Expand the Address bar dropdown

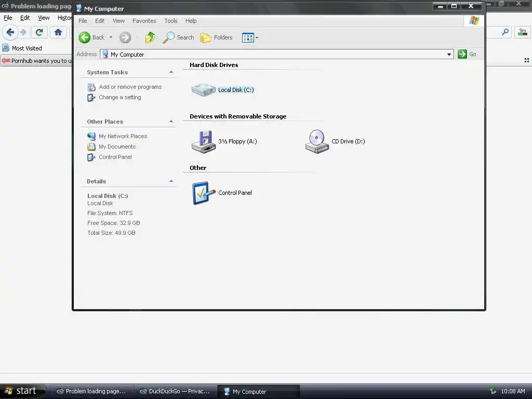coord(449,54)
